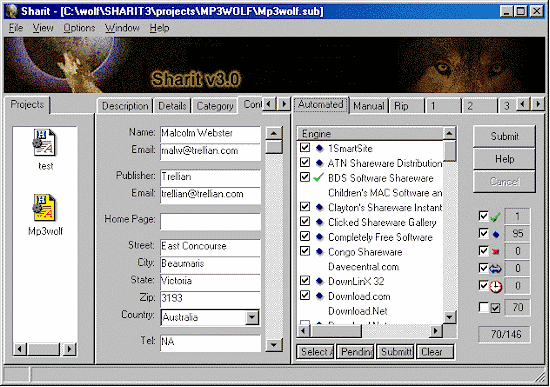The image size is (550, 387).
Task: Click the green checkmark status icon
Action: 495,217
